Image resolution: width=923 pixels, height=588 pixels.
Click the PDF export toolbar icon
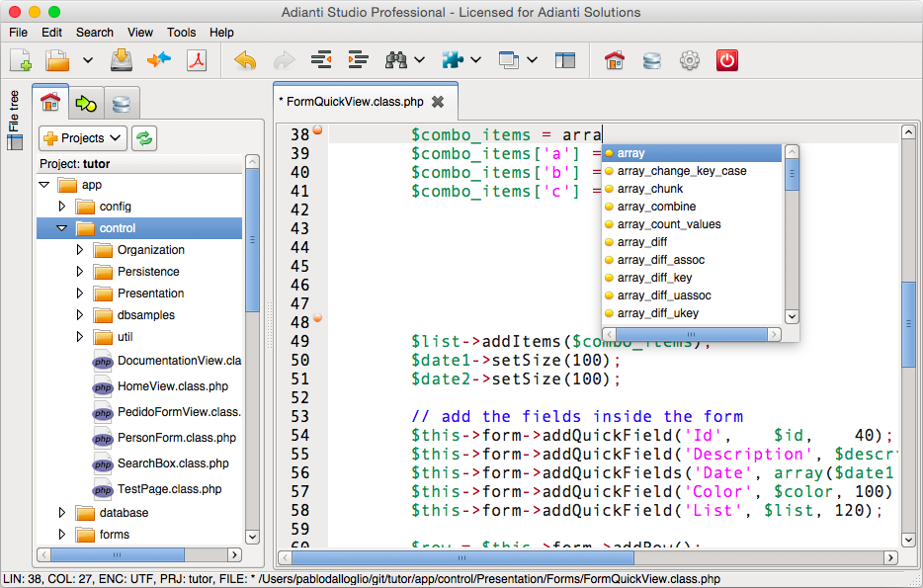point(197,60)
